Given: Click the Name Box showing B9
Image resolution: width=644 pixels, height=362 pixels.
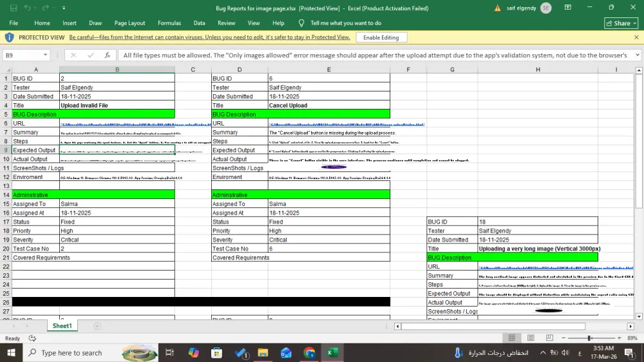Looking at the screenshot, I should (x=22, y=55).
